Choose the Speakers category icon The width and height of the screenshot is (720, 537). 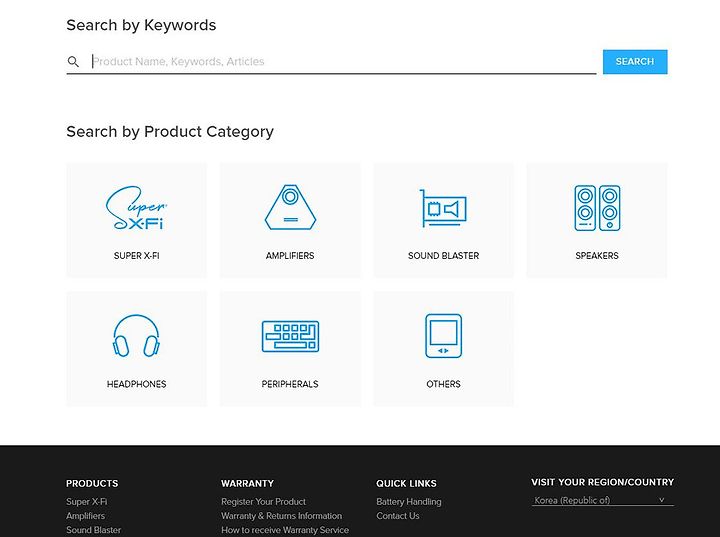[x=597, y=208]
